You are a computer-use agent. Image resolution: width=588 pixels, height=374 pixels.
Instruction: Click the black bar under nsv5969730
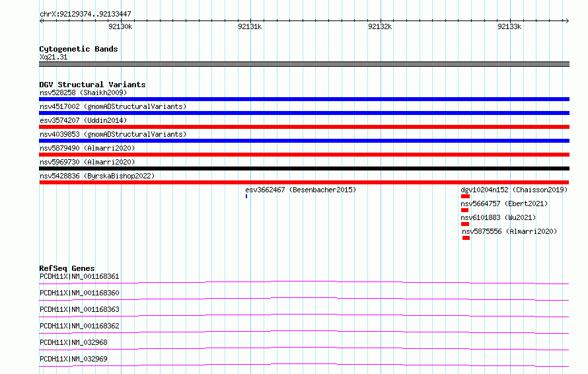point(304,168)
